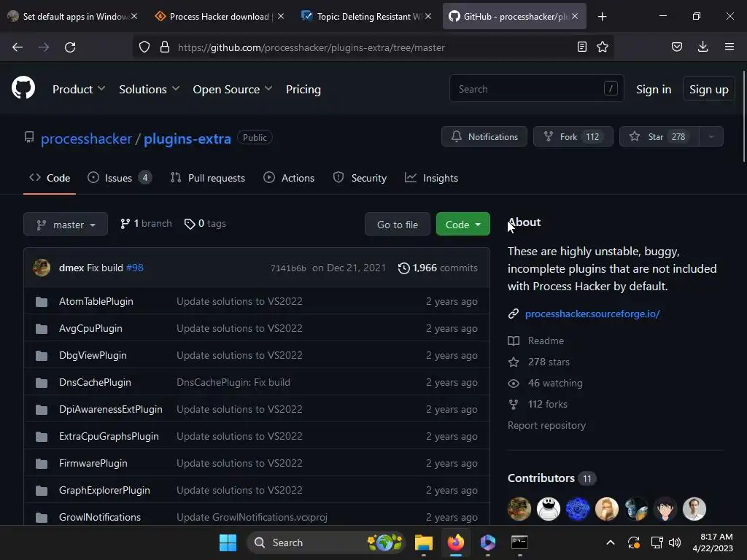The height and width of the screenshot is (560, 747).
Task: Click the Sign up button
Action: coord(709,89)
